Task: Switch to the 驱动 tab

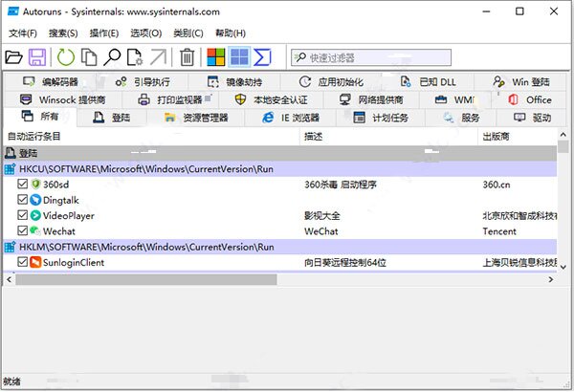Action: click(x=532, y=118)
